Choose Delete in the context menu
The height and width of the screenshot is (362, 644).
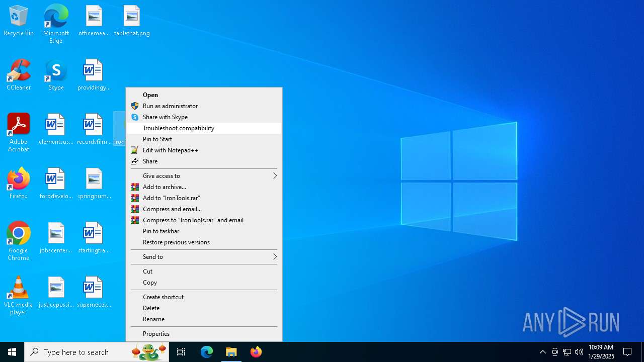(x=204, y=308)
